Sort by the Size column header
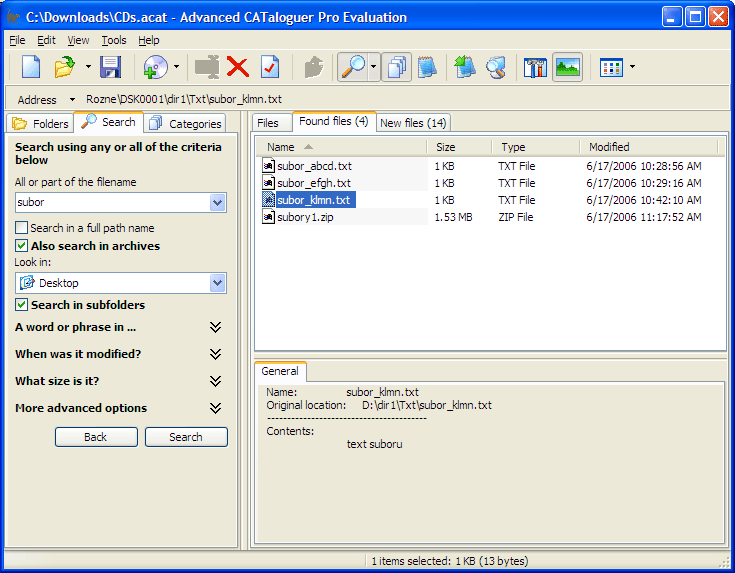The image size is (735, 573). coord(459,147)
